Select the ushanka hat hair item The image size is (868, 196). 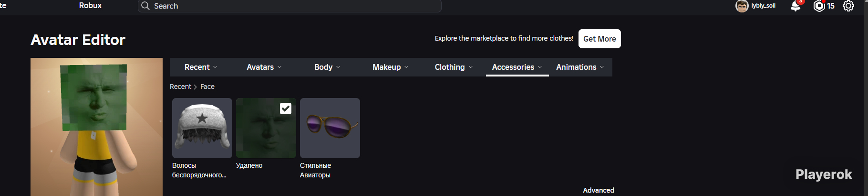click(202, 128)
